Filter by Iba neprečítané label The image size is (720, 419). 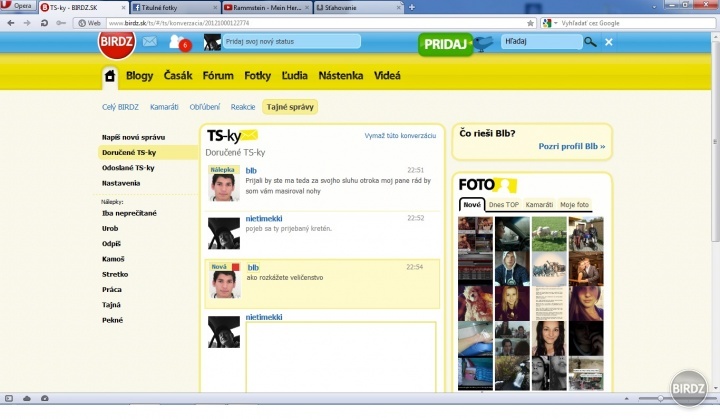coord(129,213)
